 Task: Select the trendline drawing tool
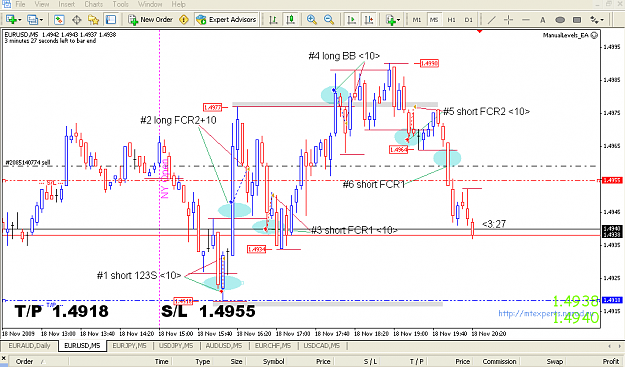click(492, 19)
